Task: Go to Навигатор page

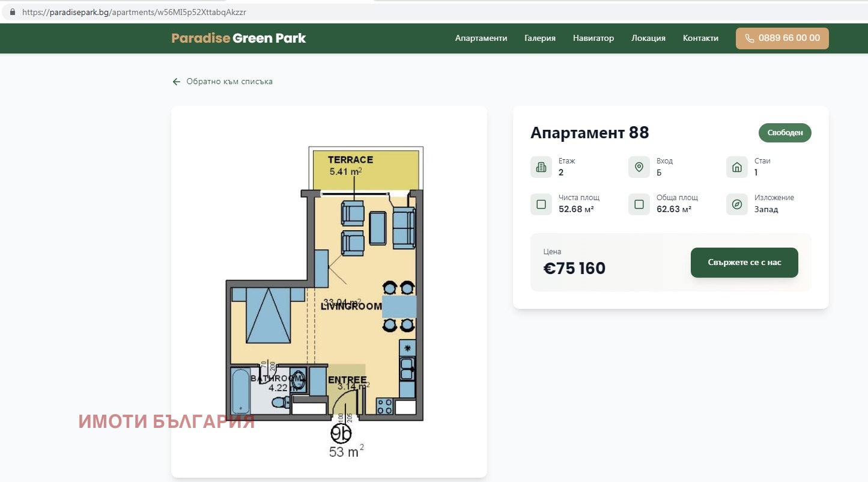Action: click(593, 38)
